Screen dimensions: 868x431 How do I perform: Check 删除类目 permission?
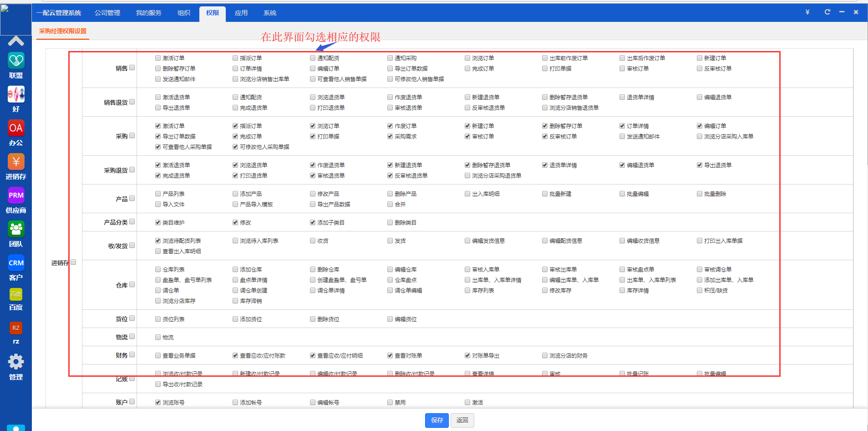click(390, 222)
